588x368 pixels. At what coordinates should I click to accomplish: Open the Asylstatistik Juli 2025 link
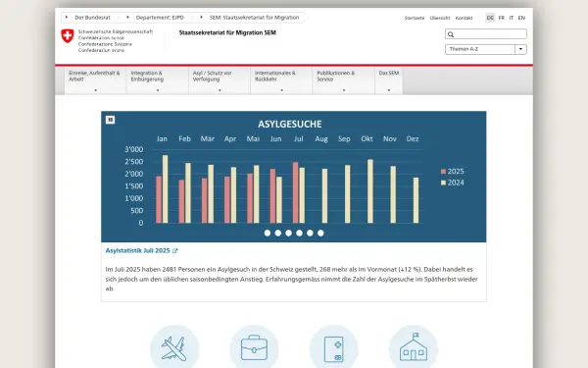[x=137, y=251]
